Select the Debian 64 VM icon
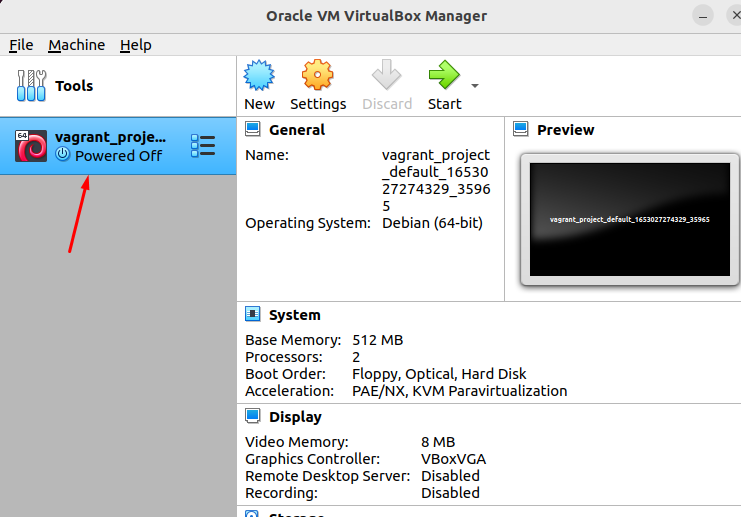Viewport: 741px width, 517px height. (x=31, y=146)
